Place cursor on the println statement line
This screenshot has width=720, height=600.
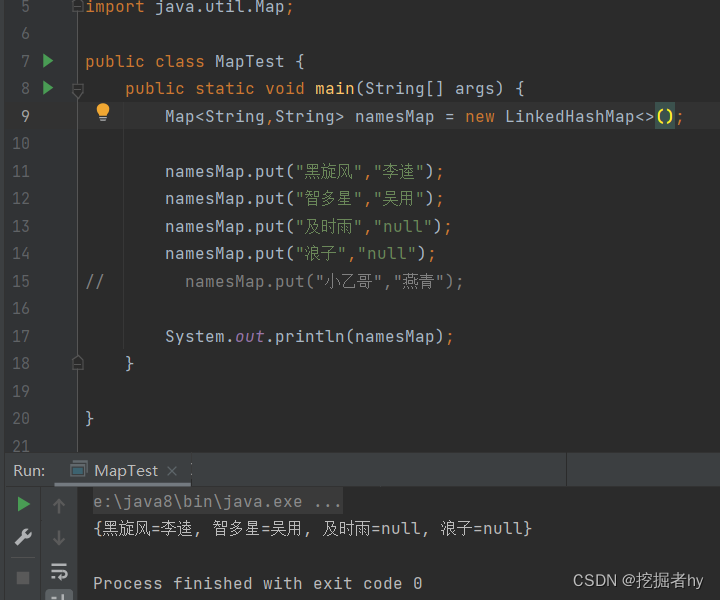[x=309, y=336]
